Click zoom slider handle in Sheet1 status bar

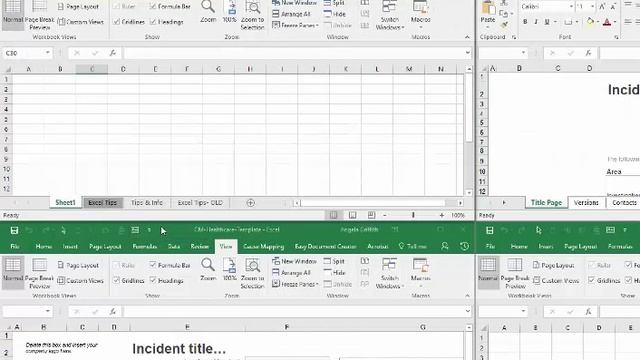[x=413, y=215]
